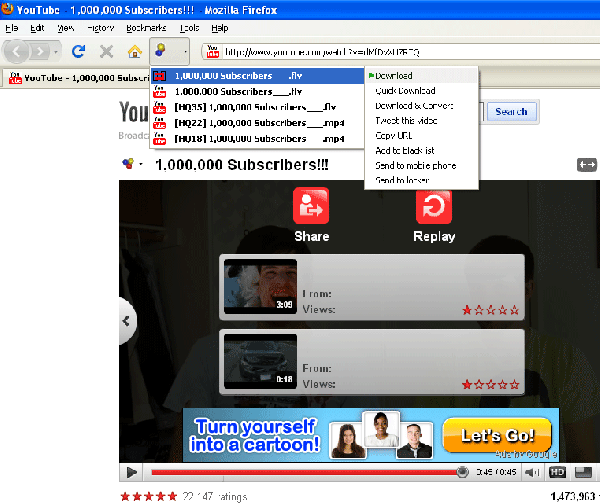
Task: Open the View menu
Action: [65, 28]
